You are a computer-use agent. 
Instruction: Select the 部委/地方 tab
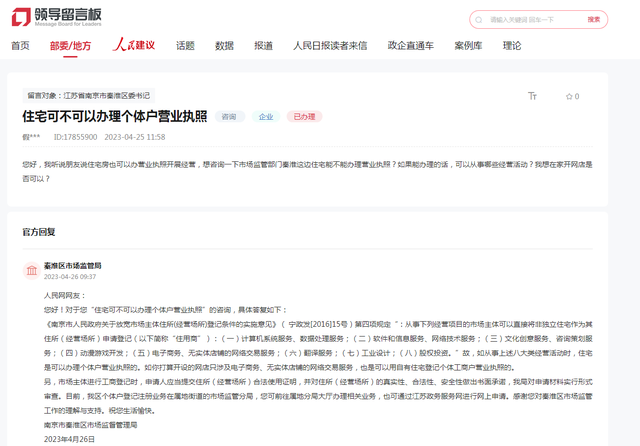click(70, 46)
